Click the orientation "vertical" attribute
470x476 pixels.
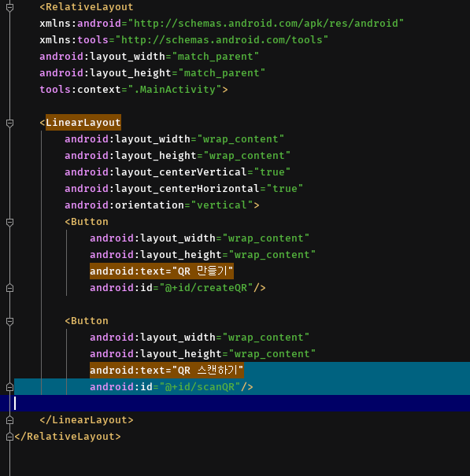(x=159, y=205)
